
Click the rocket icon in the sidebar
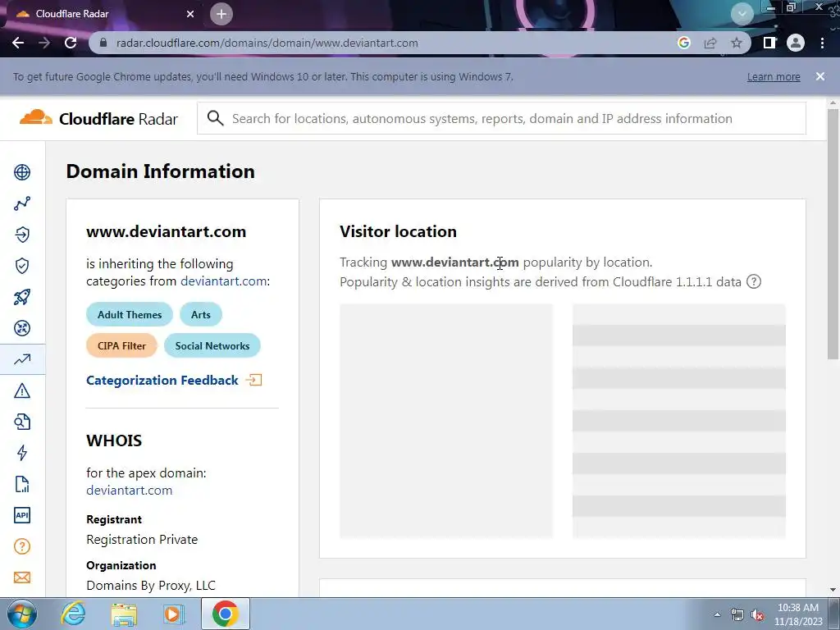tap(22, 297)
